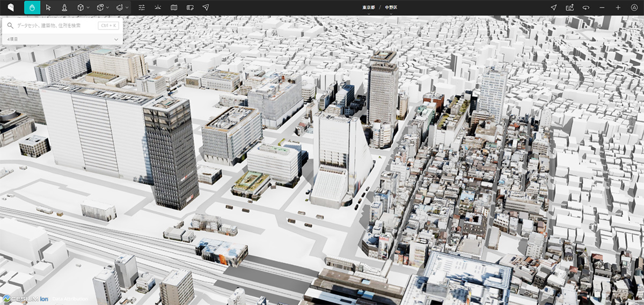Click the share/export icon in top right
This screenshot has width=644, height=305.
coord(569,8)
